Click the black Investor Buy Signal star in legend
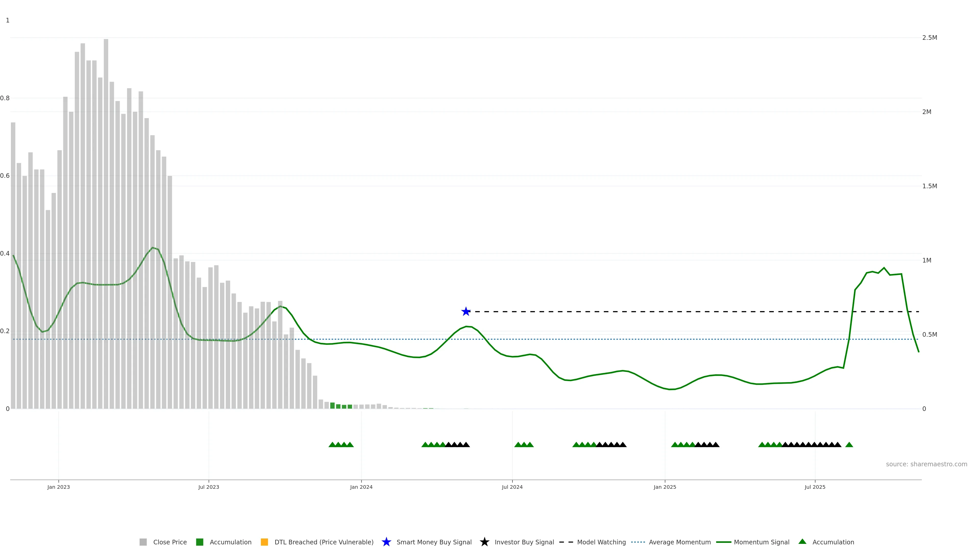 (x=484, y=542)
